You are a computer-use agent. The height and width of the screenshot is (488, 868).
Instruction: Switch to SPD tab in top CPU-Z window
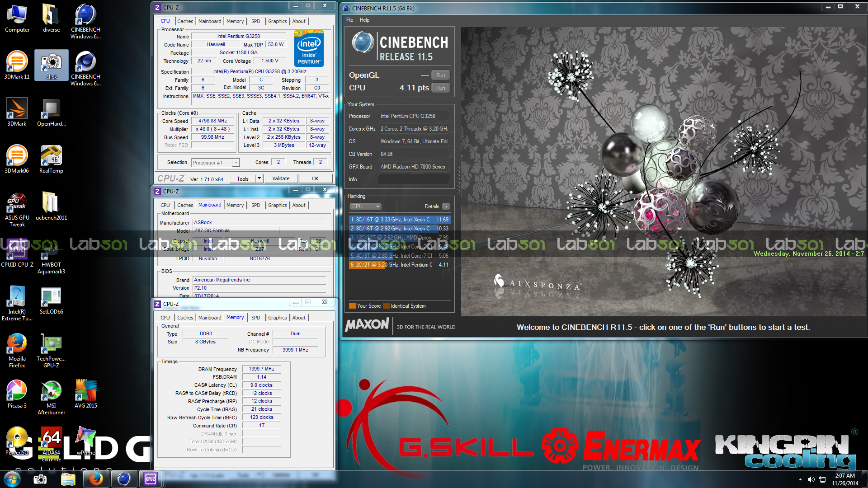[256, 21]
